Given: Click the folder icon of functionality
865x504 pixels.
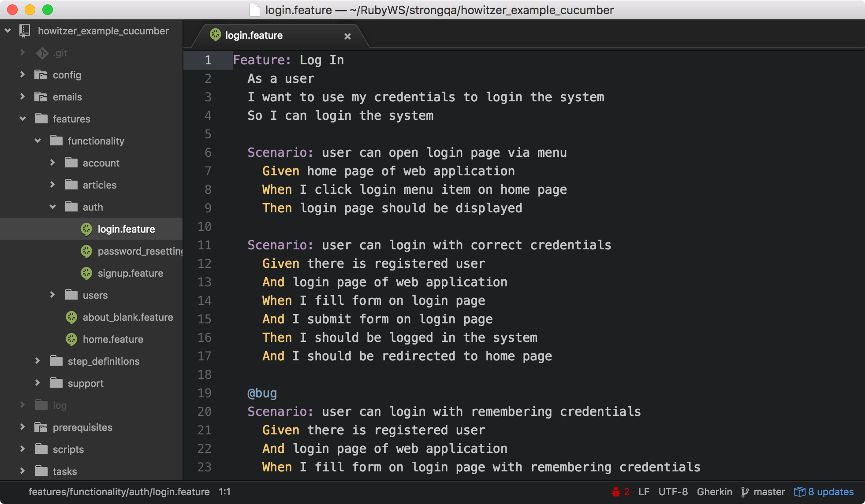Looking at the screenshot, I should click(56, 141).
